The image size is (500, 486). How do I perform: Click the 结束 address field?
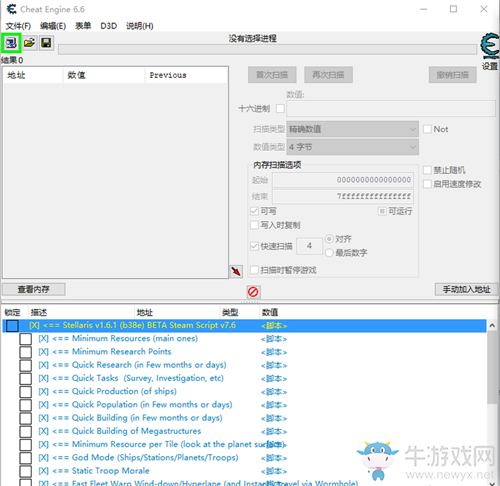coord(343,196)
